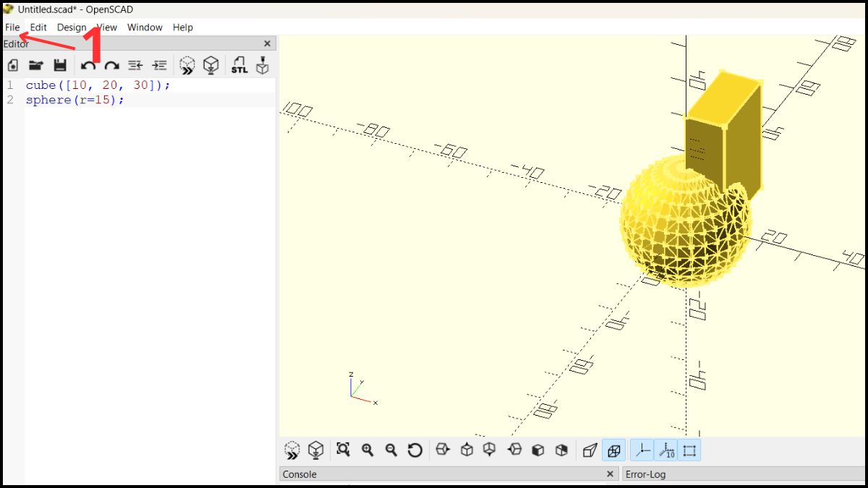The height and width of the screenshot is (488, 868).
Task: Toggle Show Scale Markers on the axes
Action: pyautogui.click(x=665, y=450)
